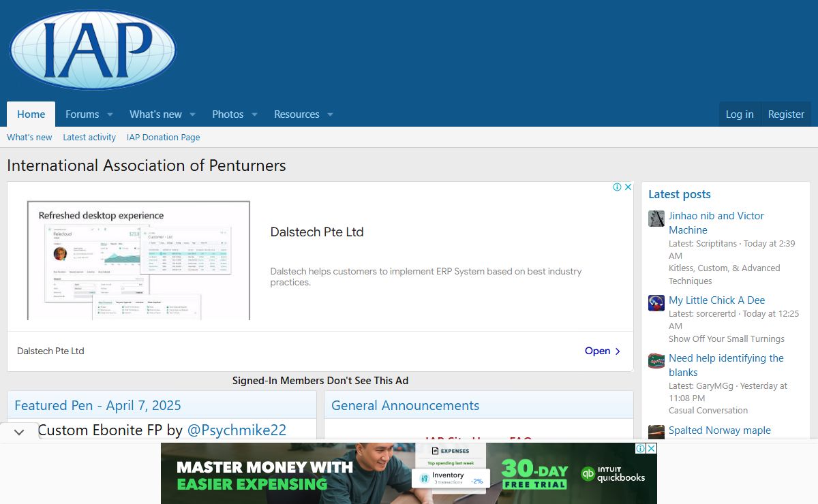This screenshot has height=504, width=818.
Task: Click the Intuit QuickBooks logo in banner
Action: click(613, 473)
